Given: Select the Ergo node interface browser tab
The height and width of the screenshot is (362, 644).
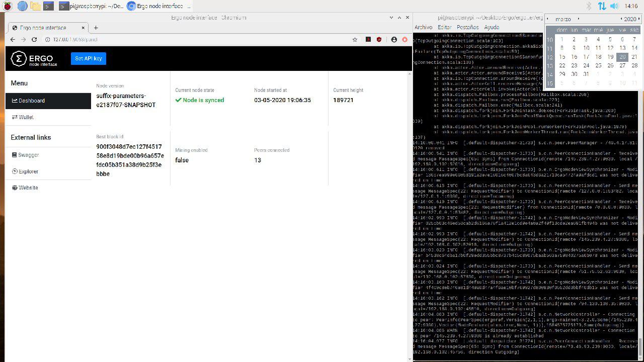Looking at the screenshot, I should 48,28.
